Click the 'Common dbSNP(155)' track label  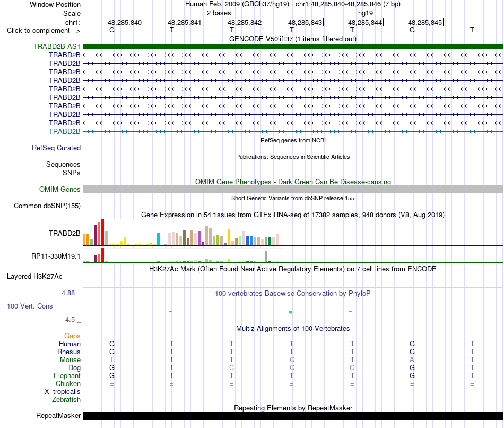pos(47,206)
